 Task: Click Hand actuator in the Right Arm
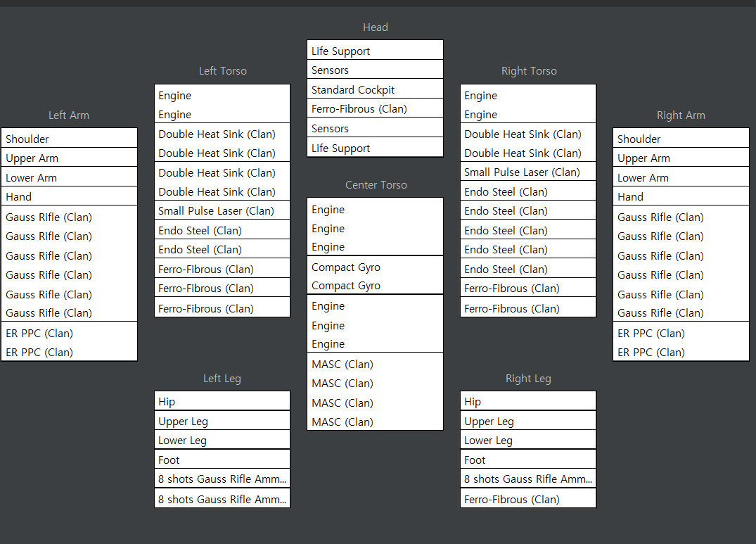pos(681,196)
